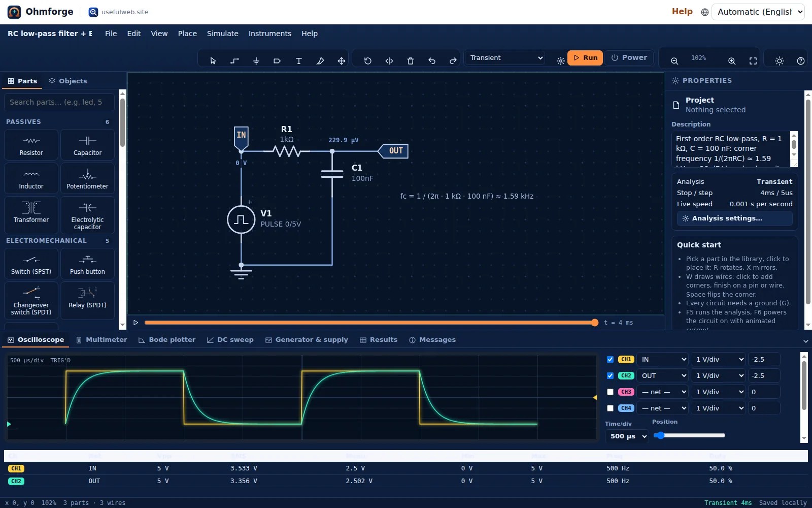
Task: Select the wire drawing tool
Action: (234, 61)
